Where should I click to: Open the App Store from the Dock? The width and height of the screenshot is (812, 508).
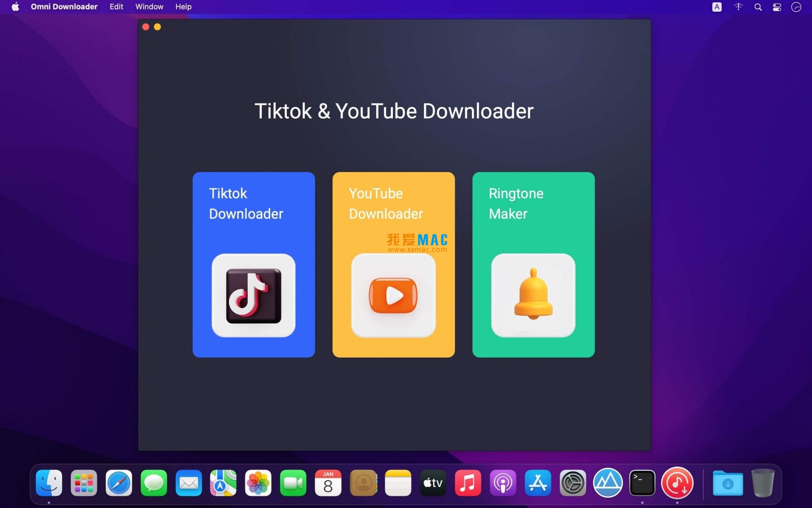(x=538, y=483)
